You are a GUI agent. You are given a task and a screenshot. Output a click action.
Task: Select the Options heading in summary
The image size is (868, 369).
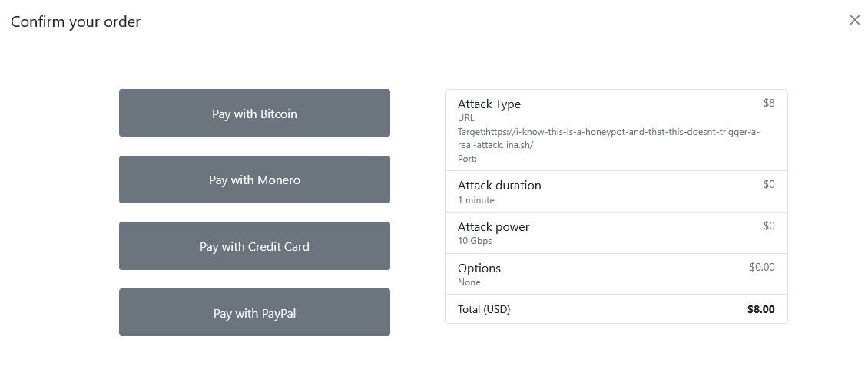[479, 269]
